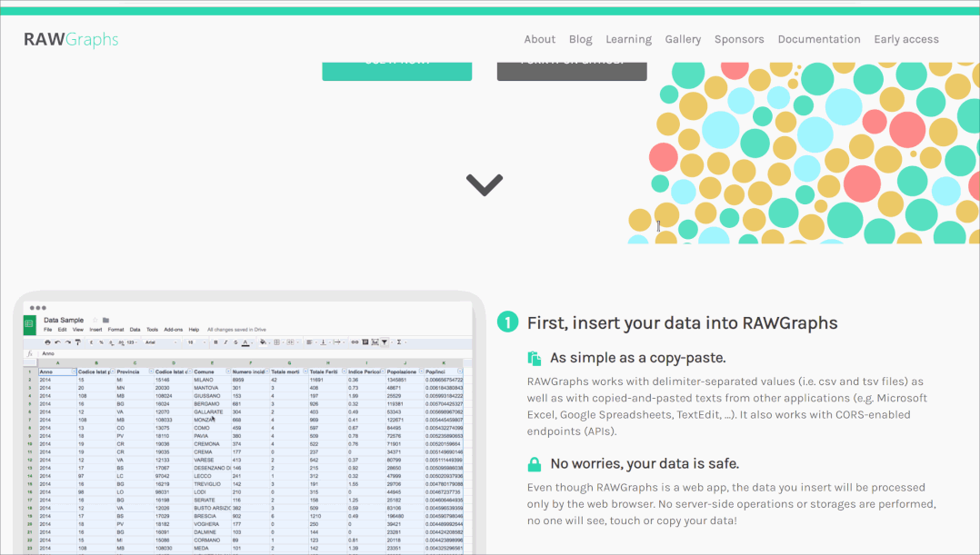Toggle italic in the spreadsheet toolbar

(x=225, y=342)
